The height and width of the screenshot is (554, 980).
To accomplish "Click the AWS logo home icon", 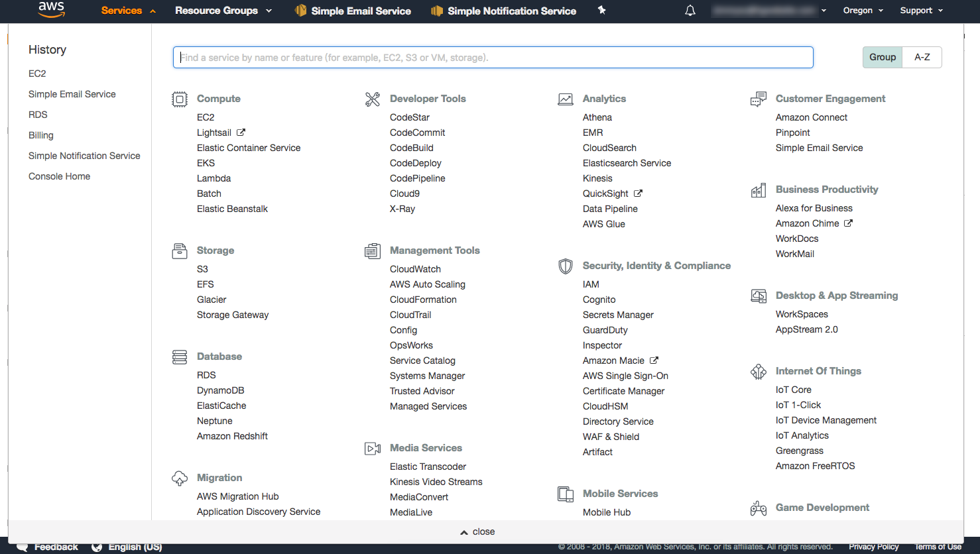I will click(51, 10).
